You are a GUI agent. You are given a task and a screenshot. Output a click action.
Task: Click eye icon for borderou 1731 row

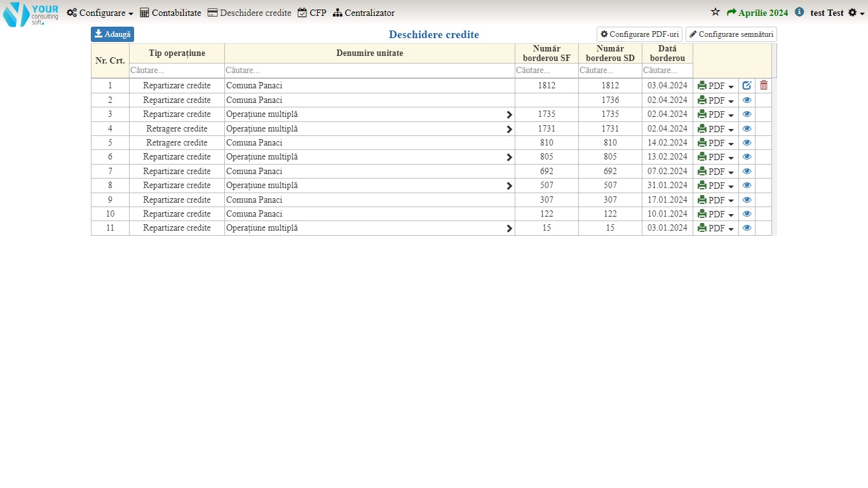(x=747, y=129)
